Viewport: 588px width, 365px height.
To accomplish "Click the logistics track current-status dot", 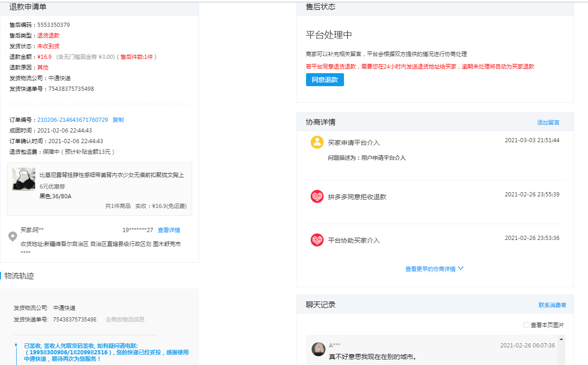I will pos(16,345).
